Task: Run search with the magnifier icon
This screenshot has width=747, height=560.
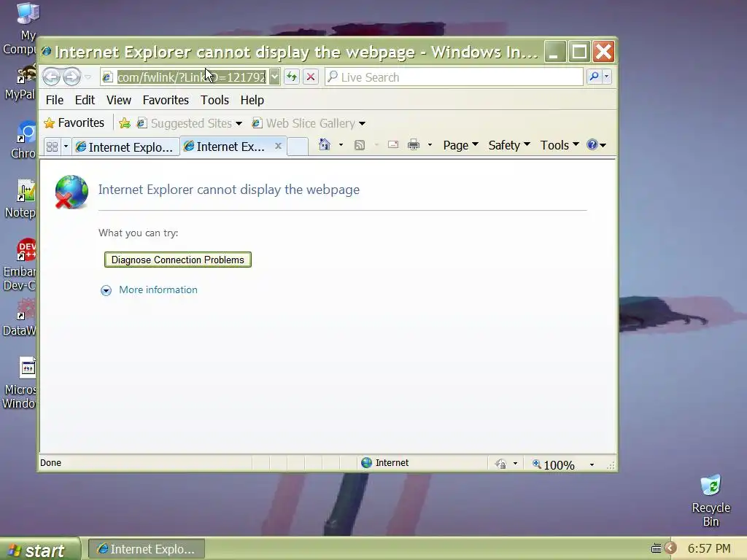Action: pyautogui.click(x=594, y=77)
